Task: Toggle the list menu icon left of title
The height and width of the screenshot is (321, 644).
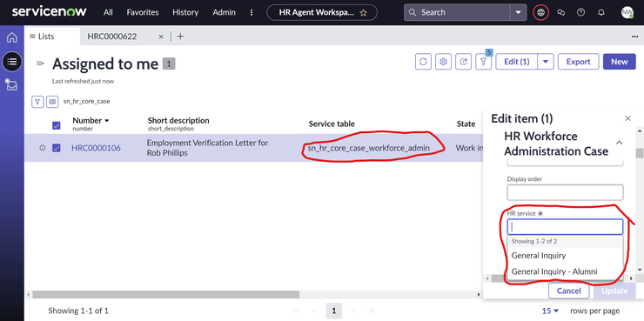Action: (x=40, y=64)
